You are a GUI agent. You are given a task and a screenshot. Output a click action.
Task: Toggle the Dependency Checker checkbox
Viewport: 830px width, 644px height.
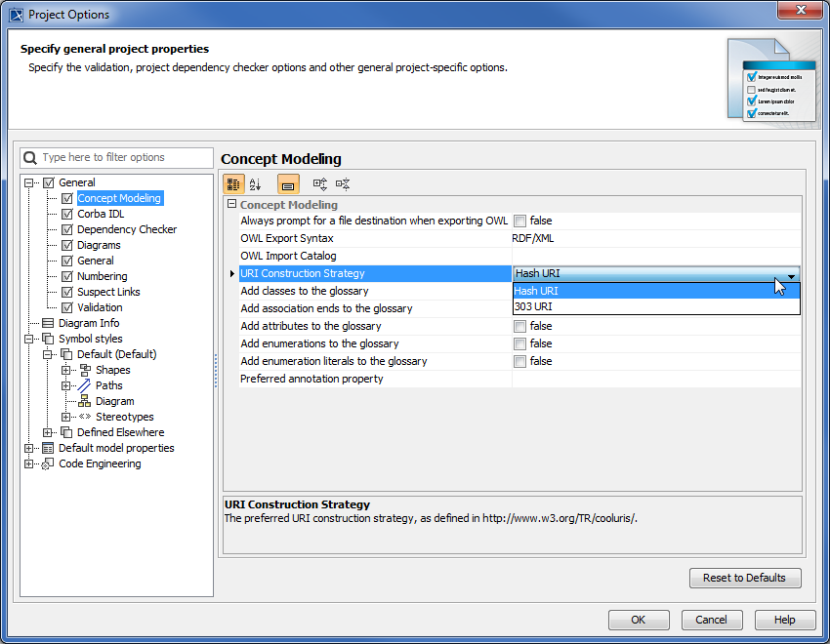[x=67, y=229]
